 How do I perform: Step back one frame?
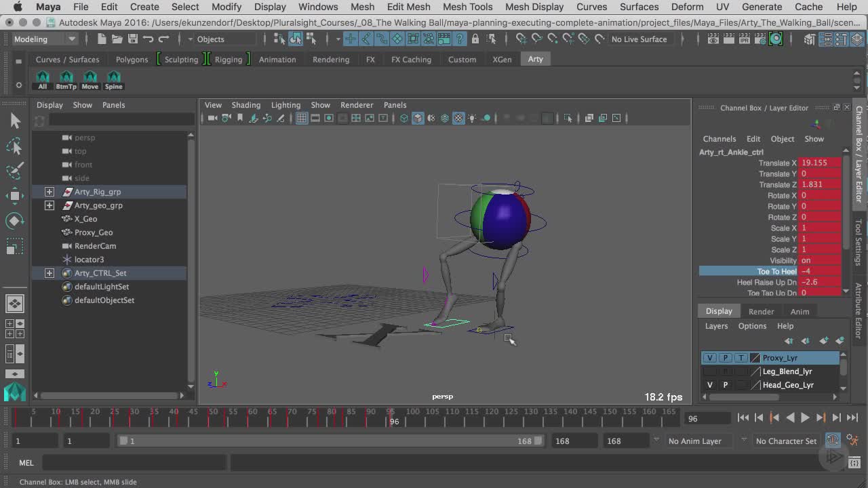click(x=759, y=418)
